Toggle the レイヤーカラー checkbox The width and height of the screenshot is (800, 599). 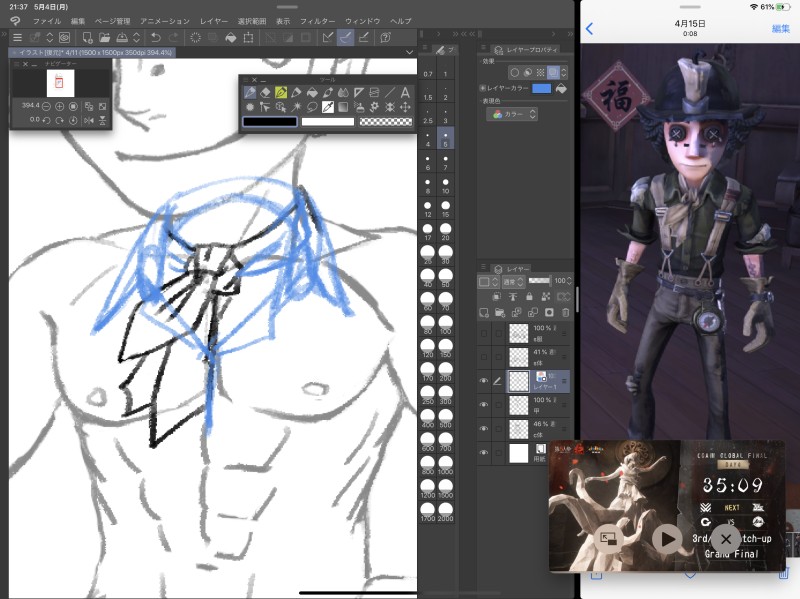[482, 88]
